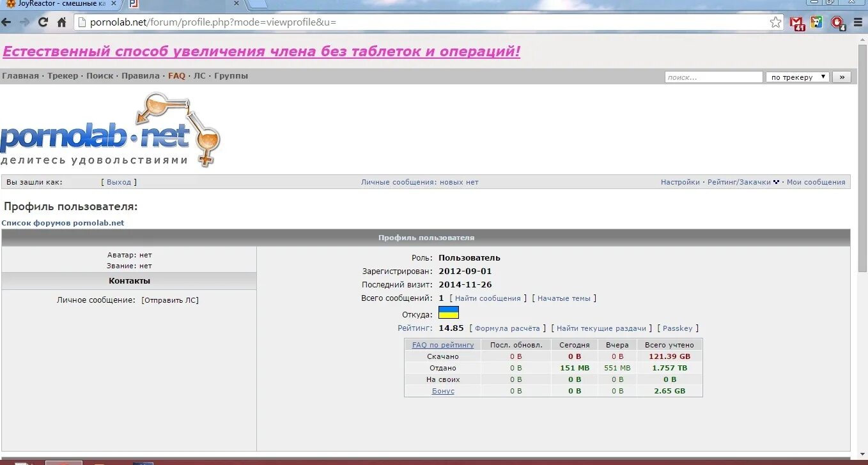
Task: Open the Мои сообщения link
Action: pos(816,182)
